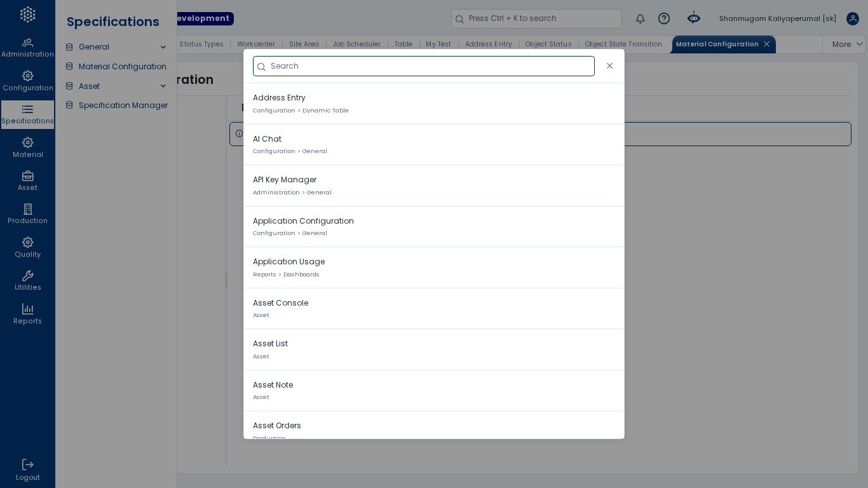Click the notifications bell icon

click(x=641, y=18)
